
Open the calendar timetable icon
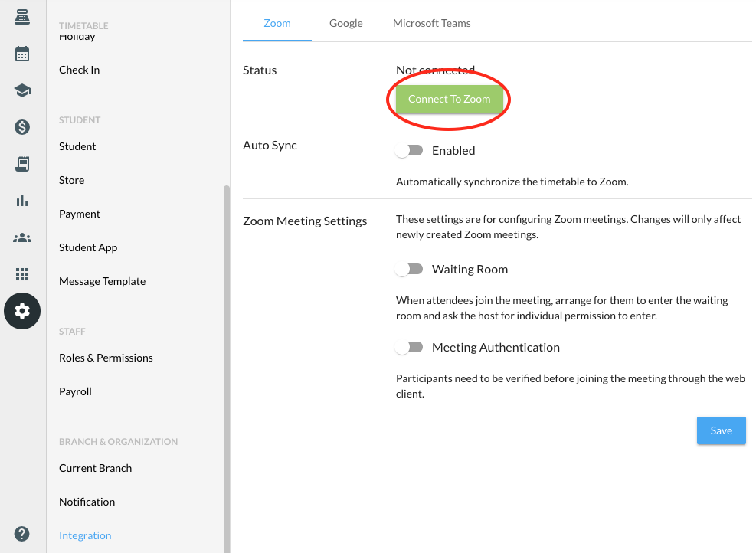[22, 54]
